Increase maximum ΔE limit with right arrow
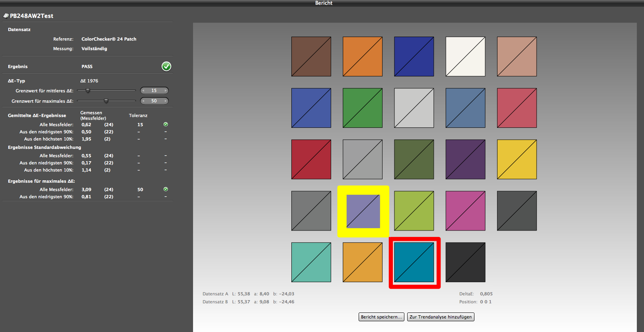Image resolution: width=644 pixels, height=332 pixels. 166,101
